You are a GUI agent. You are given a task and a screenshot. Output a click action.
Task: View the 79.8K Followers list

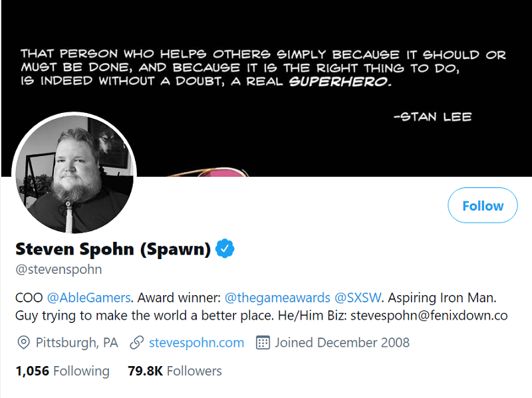click(175, 371)
